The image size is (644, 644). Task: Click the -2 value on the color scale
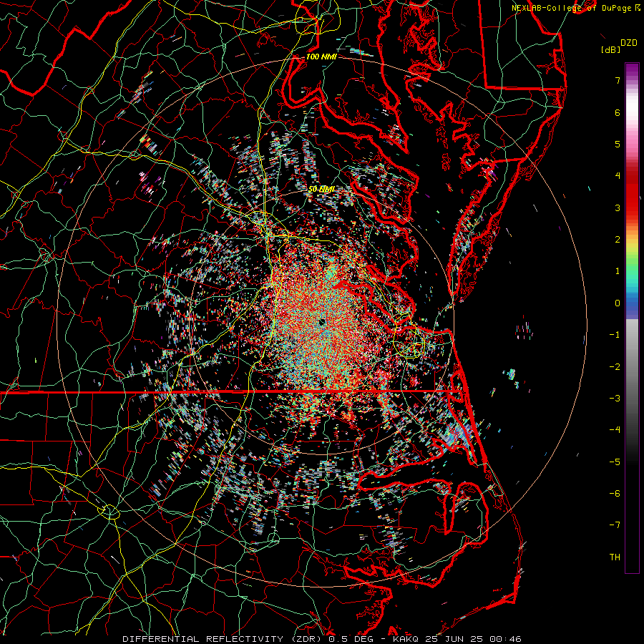pos(615,367)
